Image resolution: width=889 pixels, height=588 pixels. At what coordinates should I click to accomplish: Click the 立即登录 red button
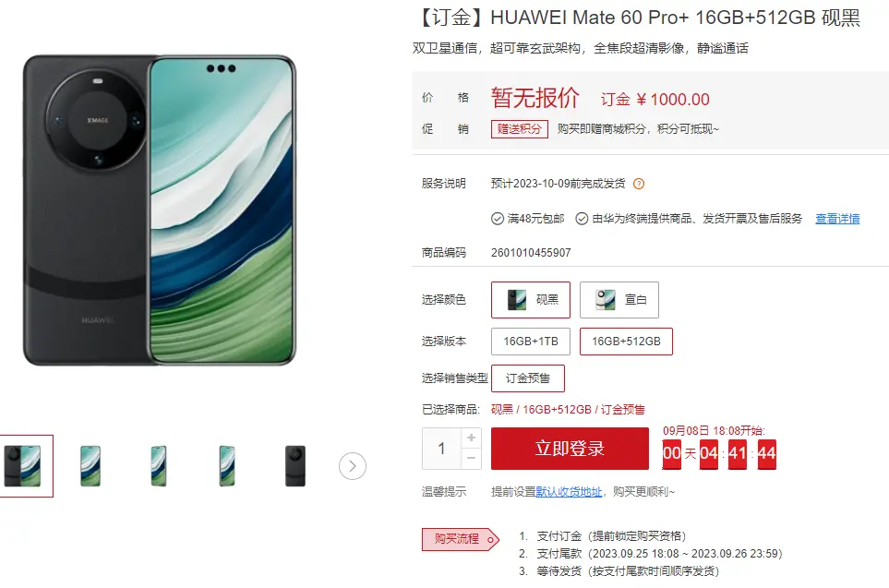point(570,449)
